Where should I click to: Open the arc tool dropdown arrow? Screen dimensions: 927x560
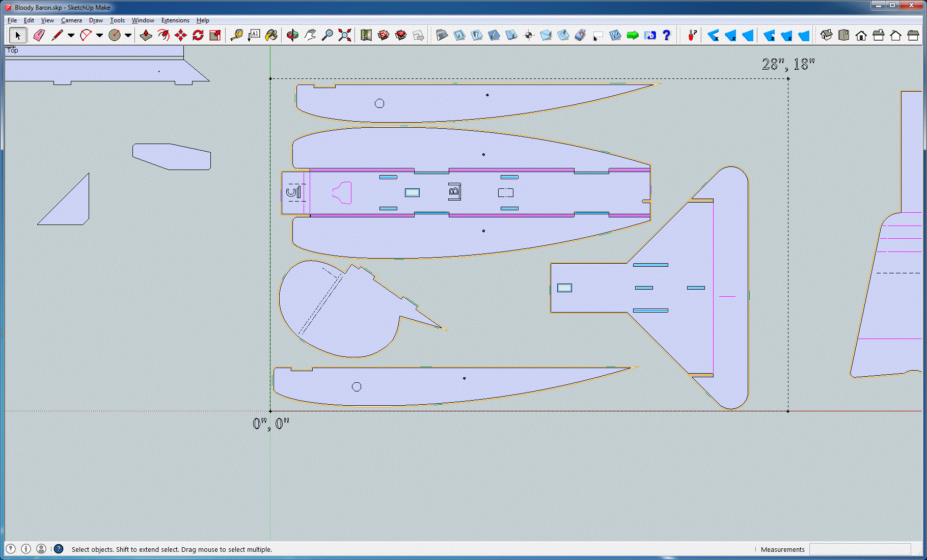(99, 35)
